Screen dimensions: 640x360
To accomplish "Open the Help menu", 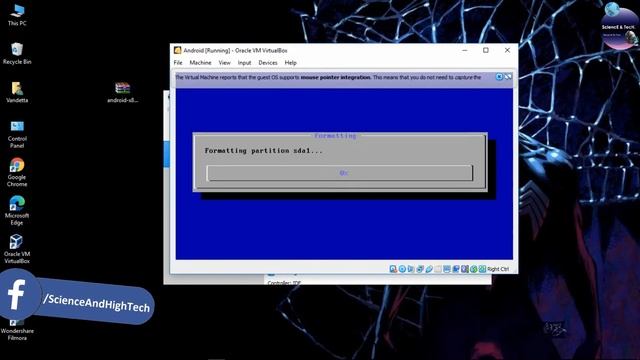I will click(x=291, y=63).
